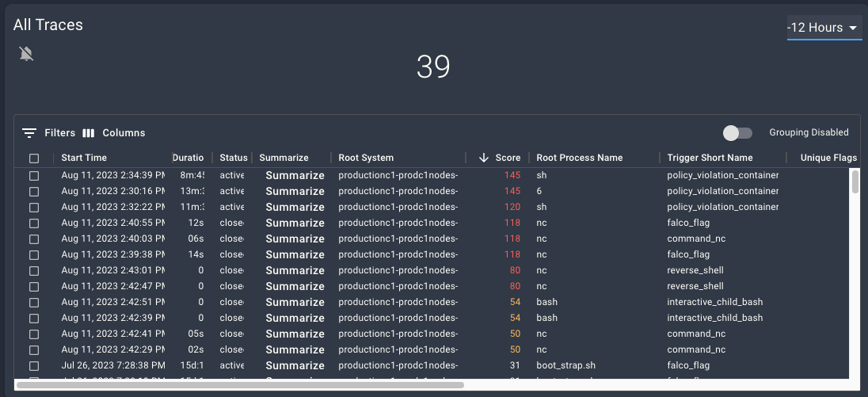The height and width of the screenshot is (397, 868).
Task: Summarize the 2:39:38 PM trace
Action: pyautogui.click(x=295, y=254)
